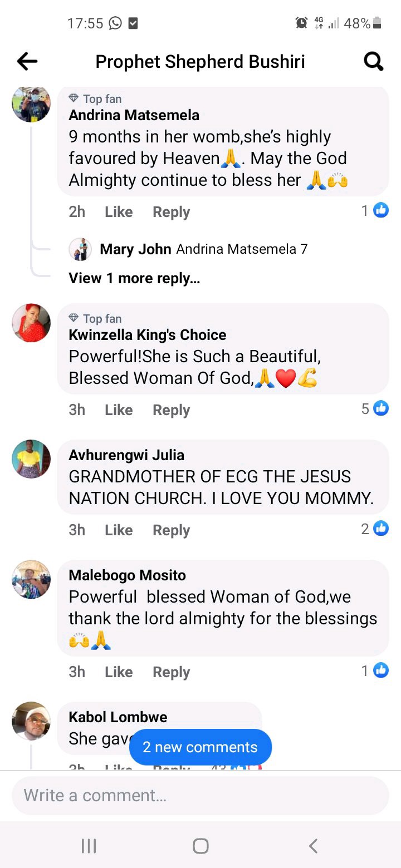Open Android recent apps navigation icon
401x868 pixels.
click(89, 846)
